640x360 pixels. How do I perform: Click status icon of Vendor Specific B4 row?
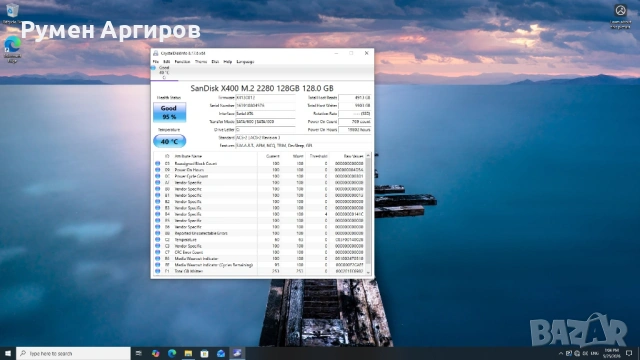158,214
